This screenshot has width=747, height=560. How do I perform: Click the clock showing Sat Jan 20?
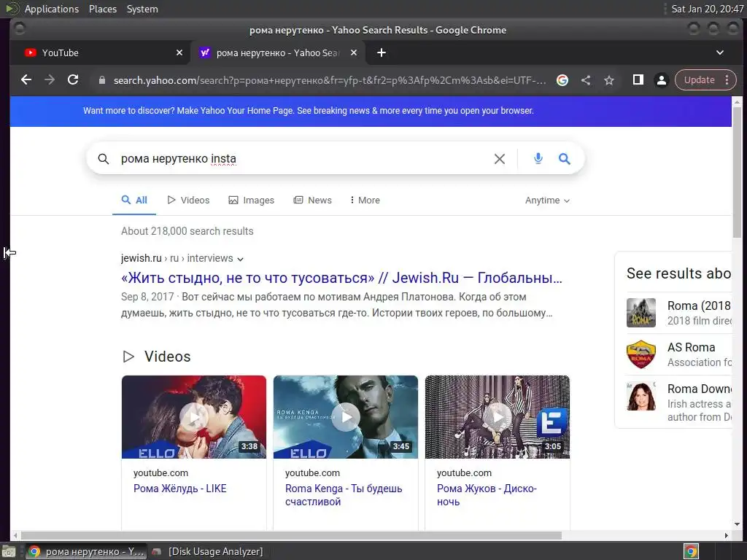(x=707, y=9)
